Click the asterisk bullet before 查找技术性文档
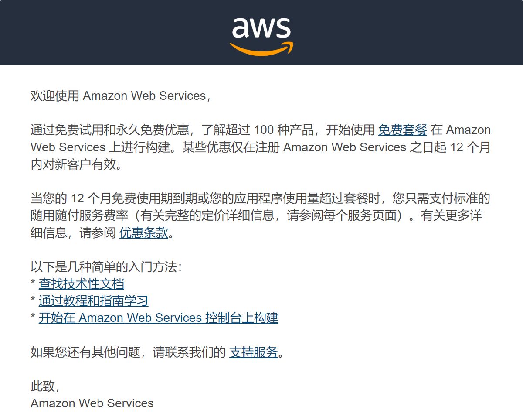This screenshot has height=420, width=523. pyautogui.click(x=33, y=284)
